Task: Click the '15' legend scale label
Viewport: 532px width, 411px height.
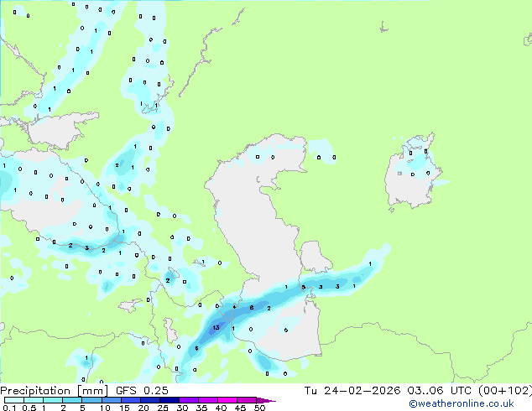Action: click(x=124, y=408)
